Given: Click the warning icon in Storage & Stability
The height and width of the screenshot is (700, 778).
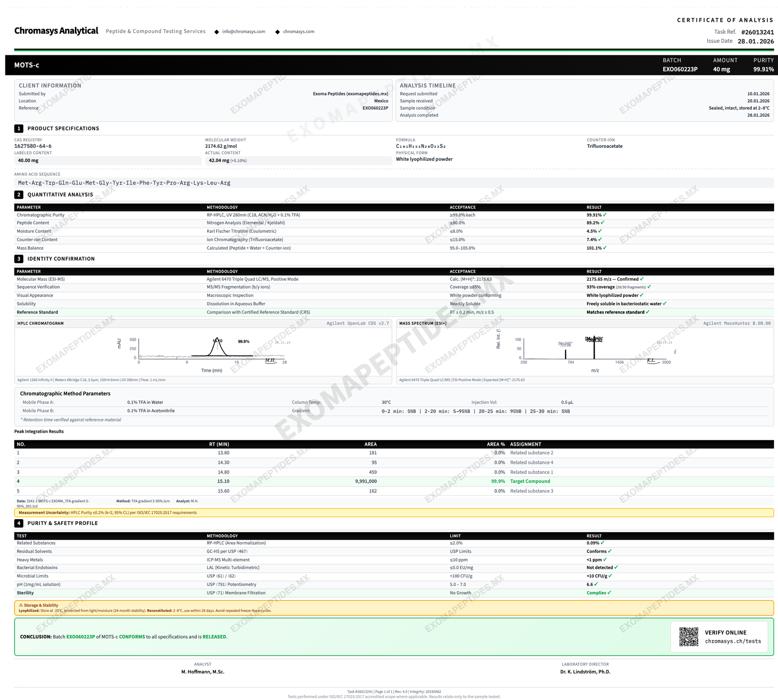Looking at the screenshot, I should [x=21, y=605].
